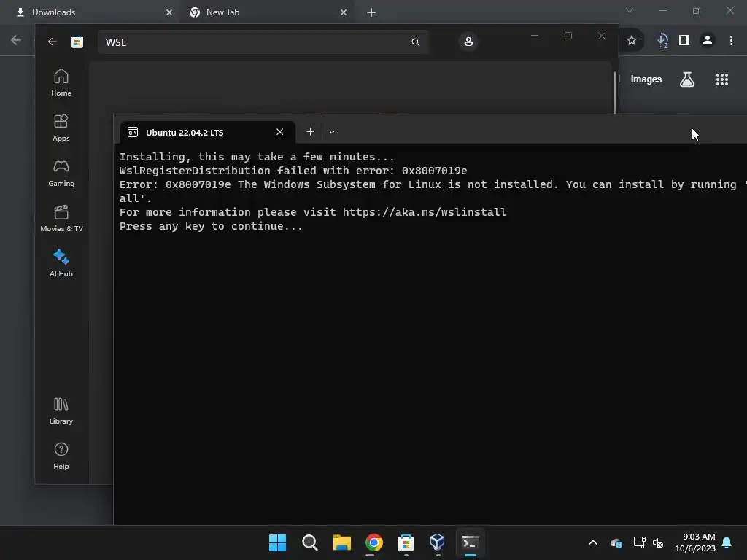The image size is (747, 560).
Task: Close the New Tab tab in Chrome
Action: pyautogui.click(x=344, y=12)
